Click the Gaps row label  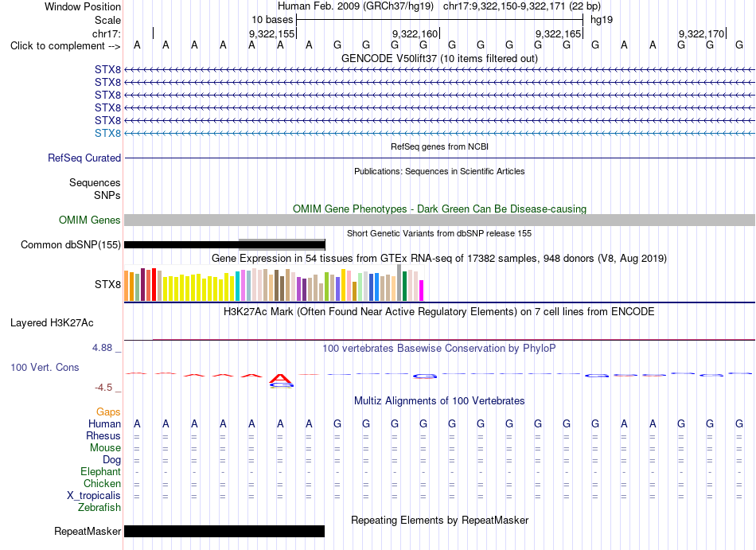click(108, 412)
